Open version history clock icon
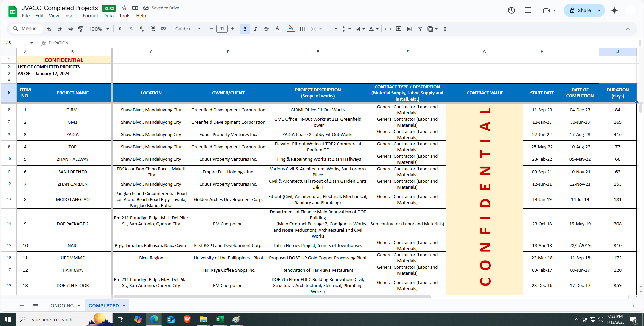Image resolution: width=644 pixels, height=326 pixels. 512,10
